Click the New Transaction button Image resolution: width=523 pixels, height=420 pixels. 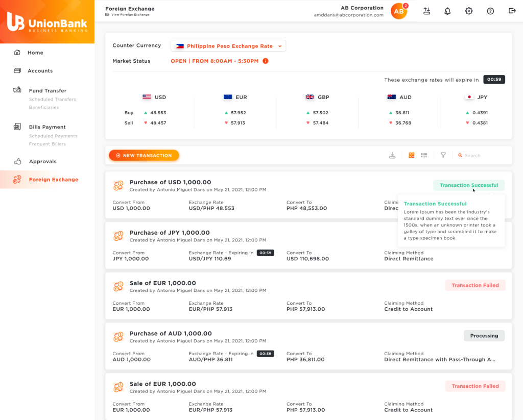pos(144,156)
